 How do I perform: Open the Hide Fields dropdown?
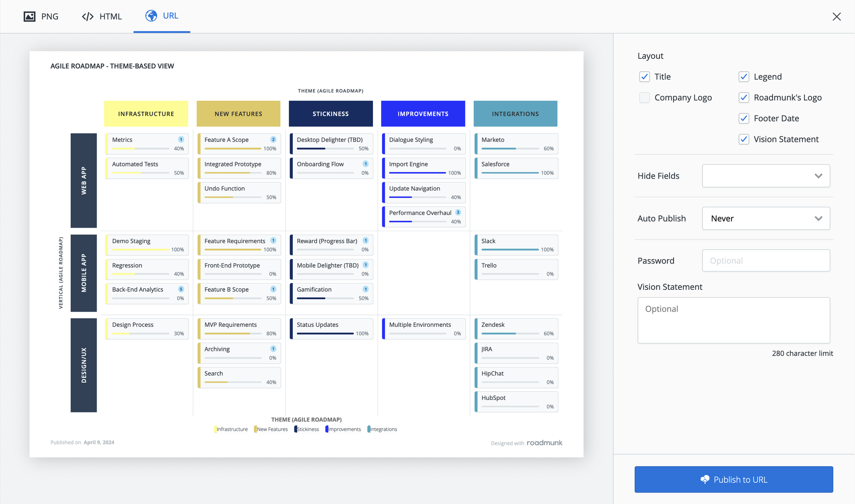(x=766, y=176)
